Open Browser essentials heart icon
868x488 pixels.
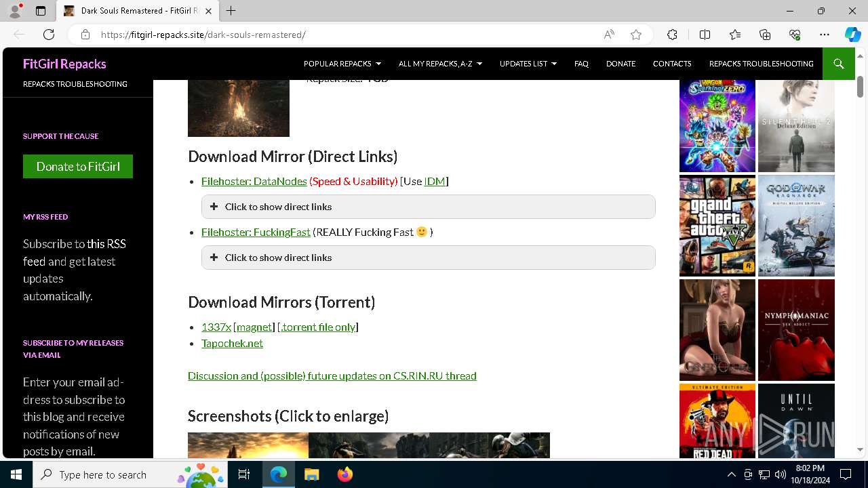click(795, 35)
